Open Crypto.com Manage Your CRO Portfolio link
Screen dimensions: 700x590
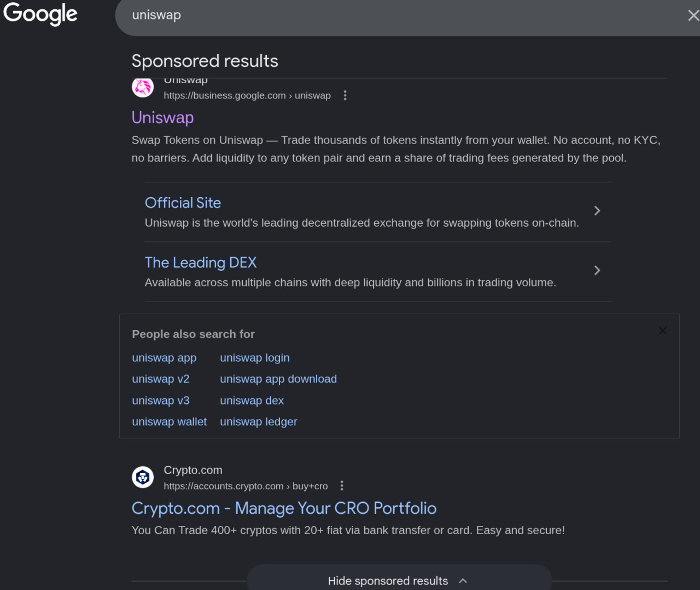(x=284, y=508)
